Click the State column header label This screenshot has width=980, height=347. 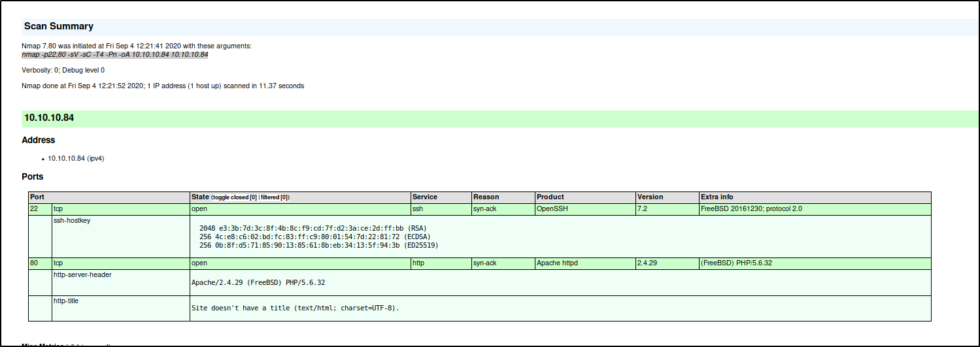tap(199, 197)
